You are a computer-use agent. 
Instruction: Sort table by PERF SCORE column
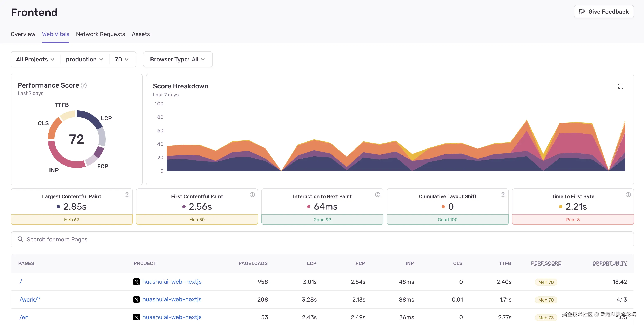click(546, 263)
